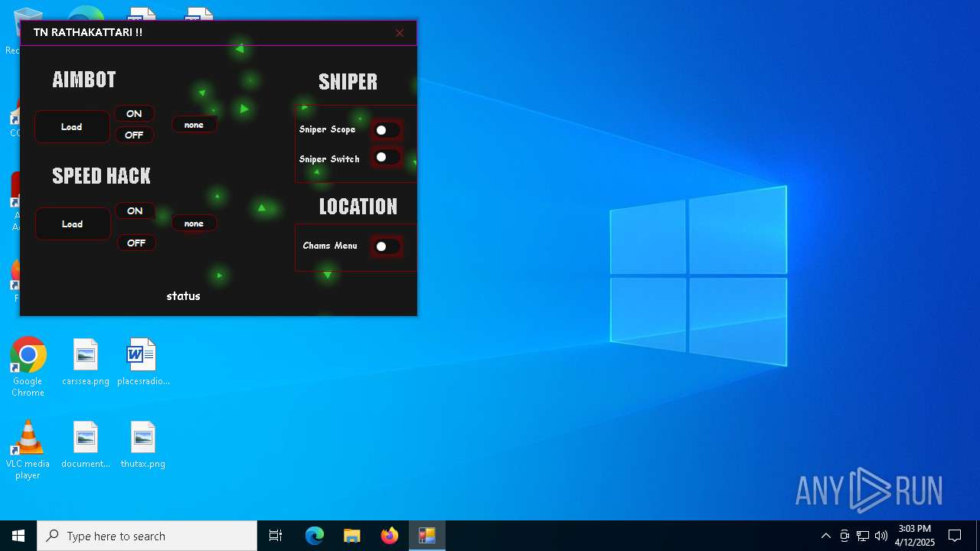Open the clock showing 3:03 PM
980x551 pixels.
pyautogui.click(x=915, y=536)
